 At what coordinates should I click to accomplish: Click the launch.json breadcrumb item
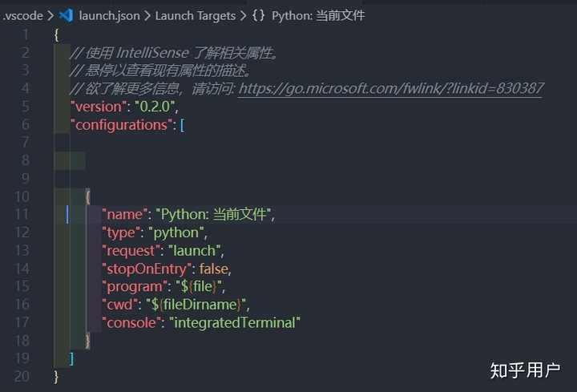click(109, 16)
